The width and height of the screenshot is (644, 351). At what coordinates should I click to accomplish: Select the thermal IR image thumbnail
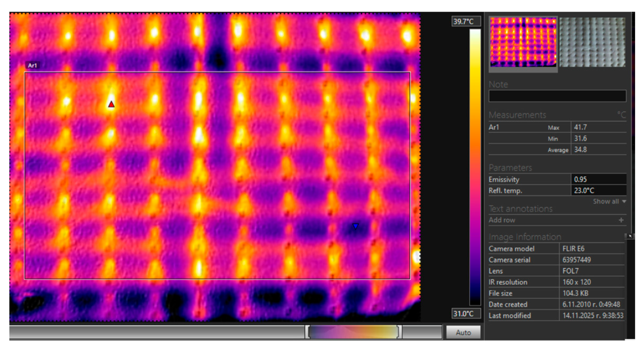tap(523, 42)
